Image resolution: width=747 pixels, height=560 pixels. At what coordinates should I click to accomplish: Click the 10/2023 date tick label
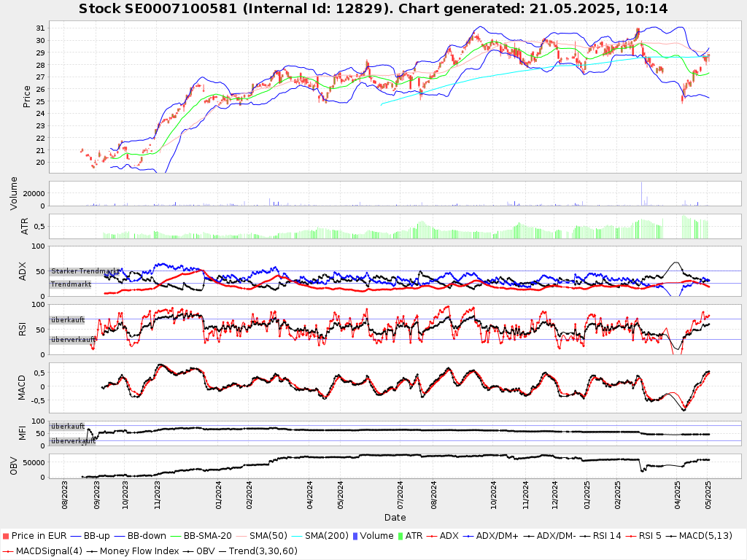[x=125, y=495]
